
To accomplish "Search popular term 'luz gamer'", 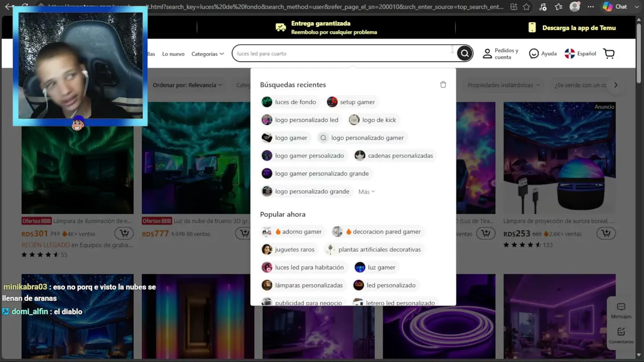I will (375, 267).
